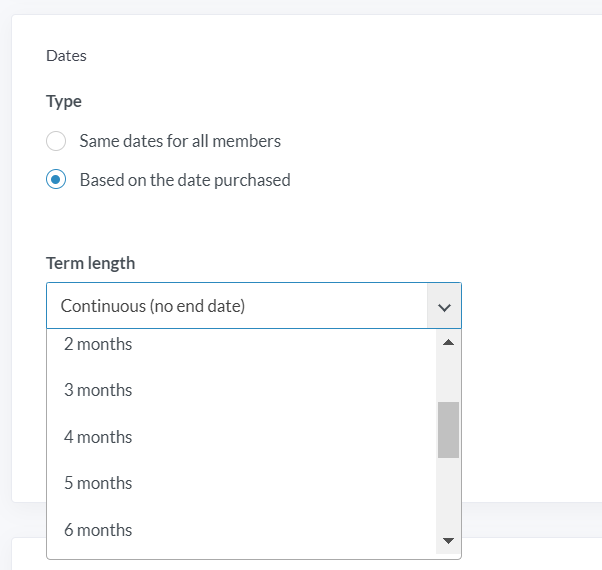Screen dimensions: 602x570
Task: Select the "Same dates for all members" radio button
Action: coord(56,141)
